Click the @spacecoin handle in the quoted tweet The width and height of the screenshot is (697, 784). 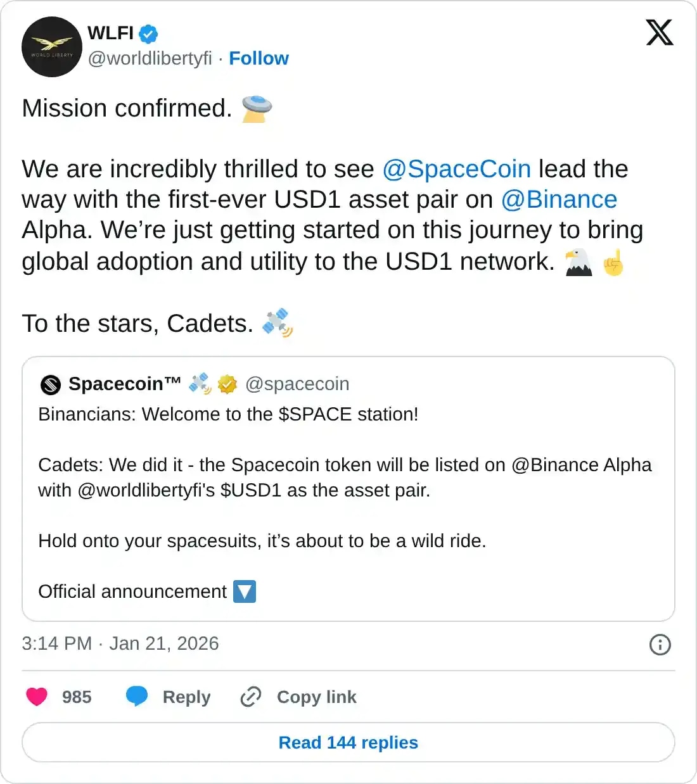[x=298, y=384]
